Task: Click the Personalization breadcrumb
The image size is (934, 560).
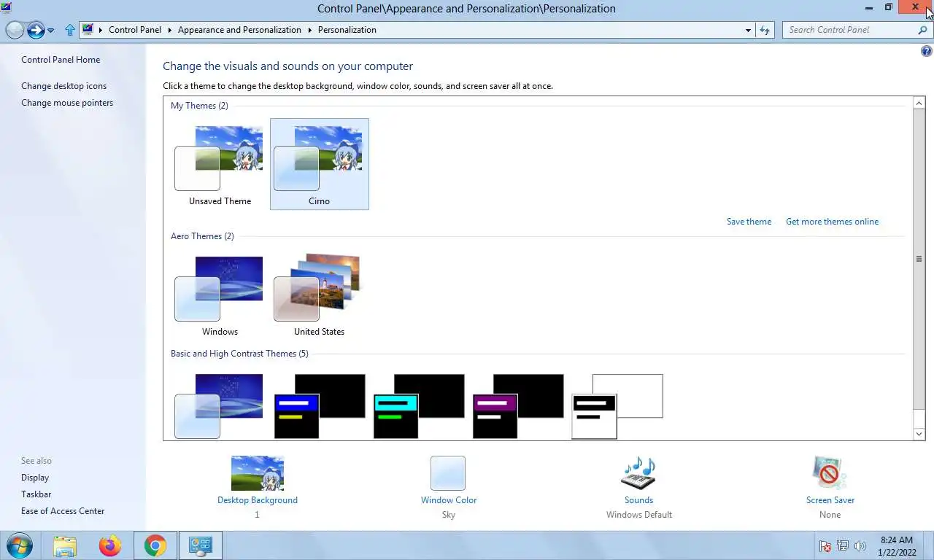Action: (347, 30)
